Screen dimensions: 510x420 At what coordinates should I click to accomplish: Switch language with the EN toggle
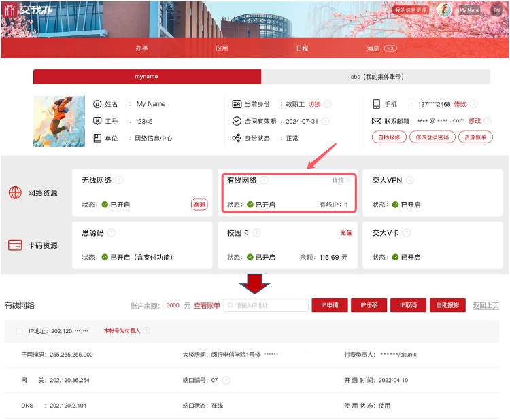coord(496,10)
